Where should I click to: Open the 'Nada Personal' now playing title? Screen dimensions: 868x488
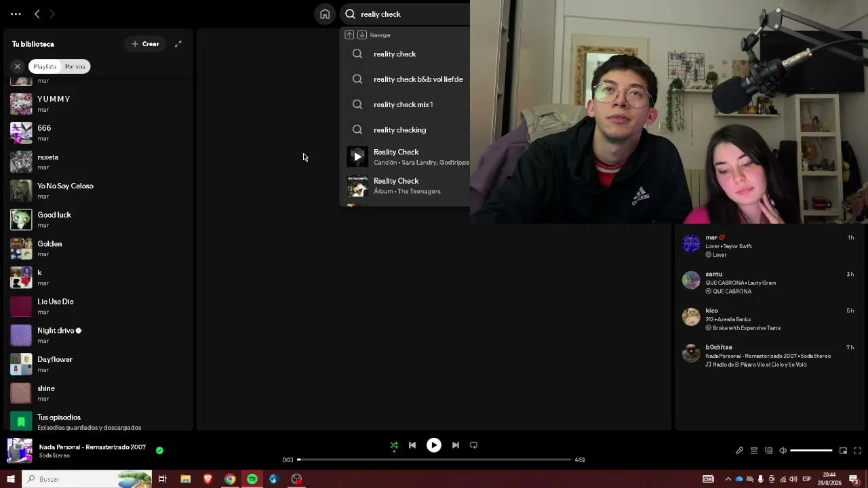pyautogui.click(x=92, y=447)
